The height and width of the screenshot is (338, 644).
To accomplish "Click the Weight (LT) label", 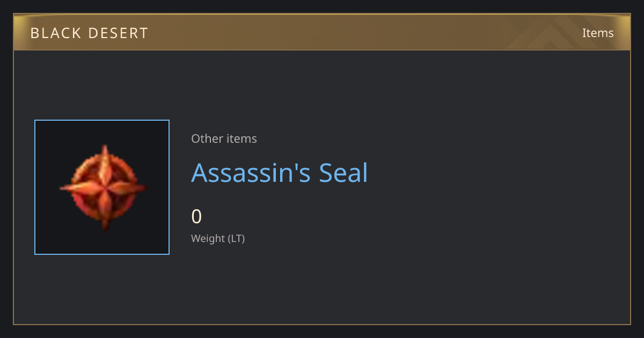I will click(x=218, y=238).
